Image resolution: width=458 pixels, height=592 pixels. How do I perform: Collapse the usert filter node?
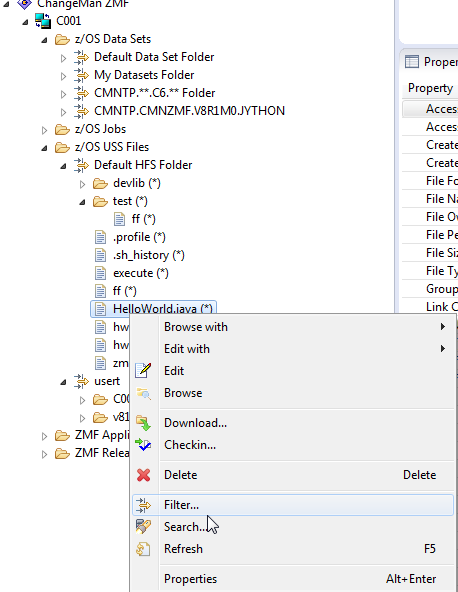(x=63, y=382)
